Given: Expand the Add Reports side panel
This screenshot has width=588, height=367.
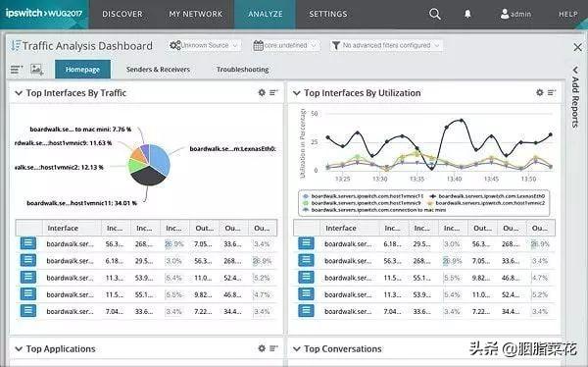Looking at the screenshot, I should [x=575, y=98].
